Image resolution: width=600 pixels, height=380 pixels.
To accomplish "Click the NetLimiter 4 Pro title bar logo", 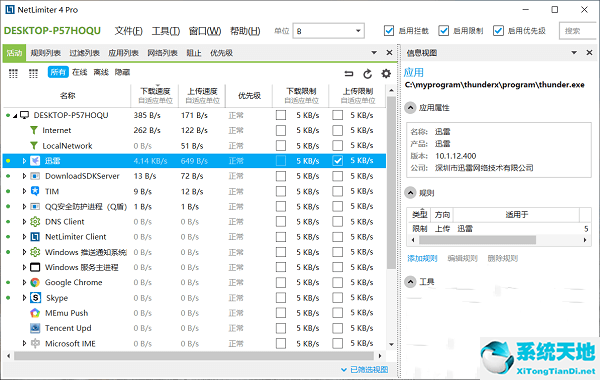I will point(10,10).
